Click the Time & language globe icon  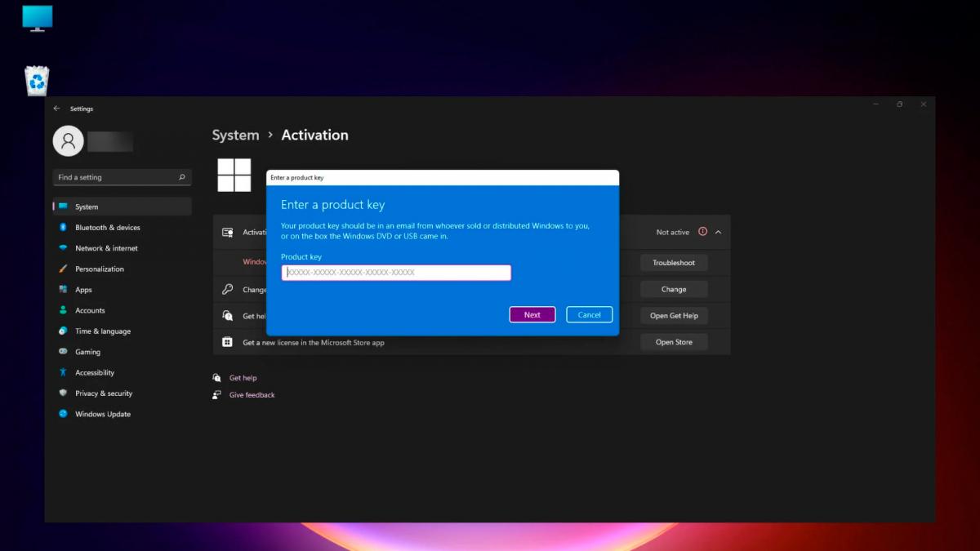point(63,331)
